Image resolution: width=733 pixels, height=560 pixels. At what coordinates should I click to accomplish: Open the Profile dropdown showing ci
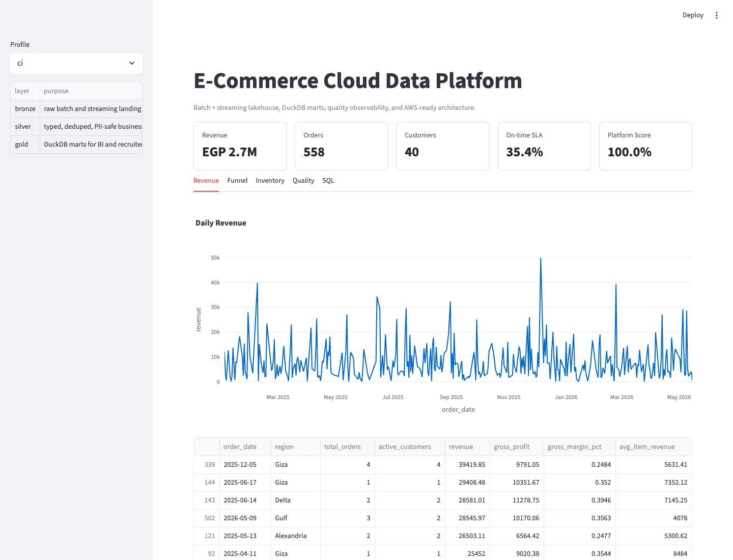click(x=76, y=63)
